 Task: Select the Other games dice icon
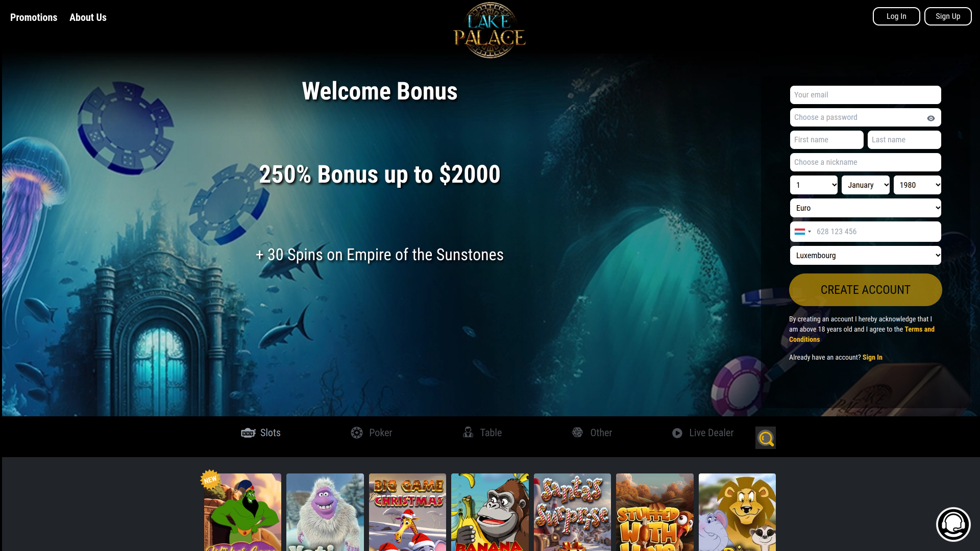[x=577, y=432]
